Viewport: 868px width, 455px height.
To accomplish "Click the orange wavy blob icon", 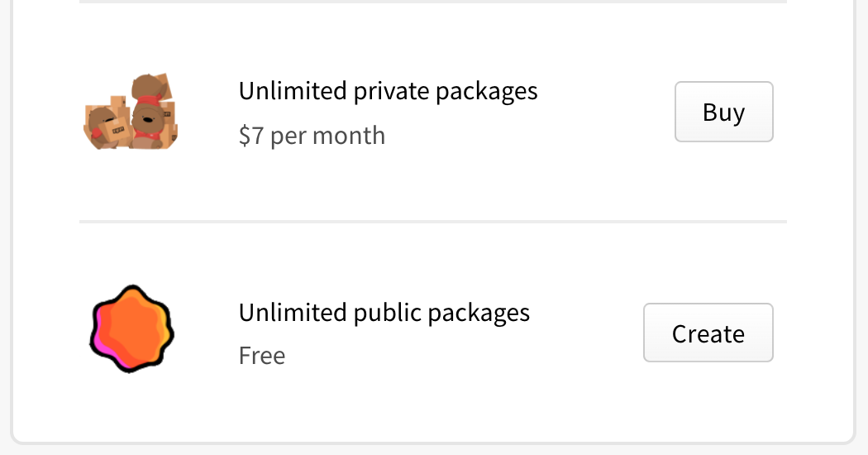I will coord(132,329).
